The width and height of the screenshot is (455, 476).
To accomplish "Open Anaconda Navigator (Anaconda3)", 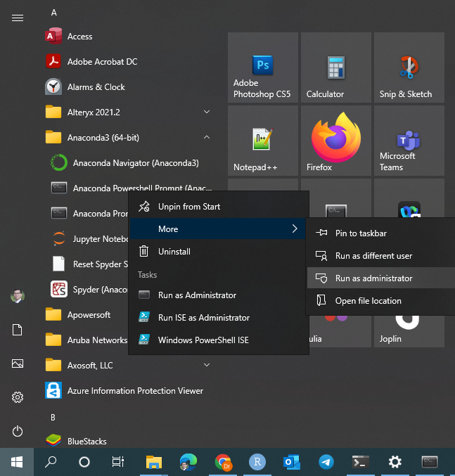I will coord(127,163).
